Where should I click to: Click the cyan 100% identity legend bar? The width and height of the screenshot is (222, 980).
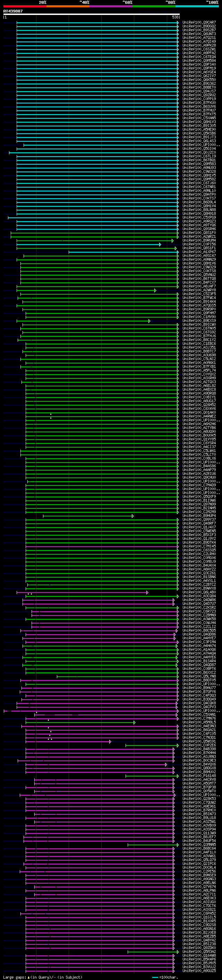[197, 7]
